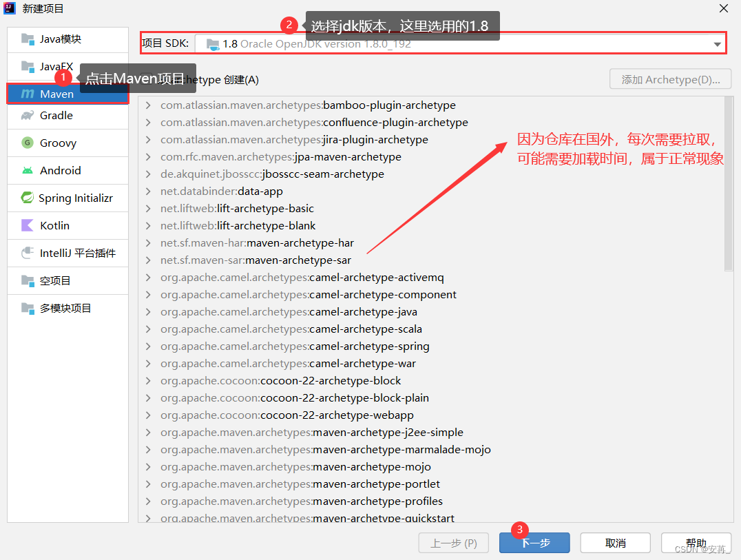Select Groovy project type
Viewport: 741px width, 560px height.
click(x=67, y=143)
